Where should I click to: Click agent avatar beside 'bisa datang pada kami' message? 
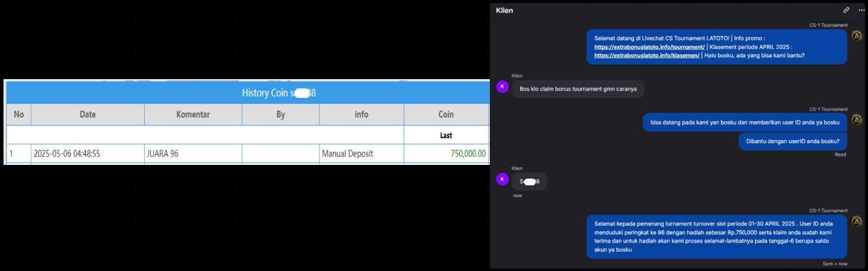(x=857, y=120)
